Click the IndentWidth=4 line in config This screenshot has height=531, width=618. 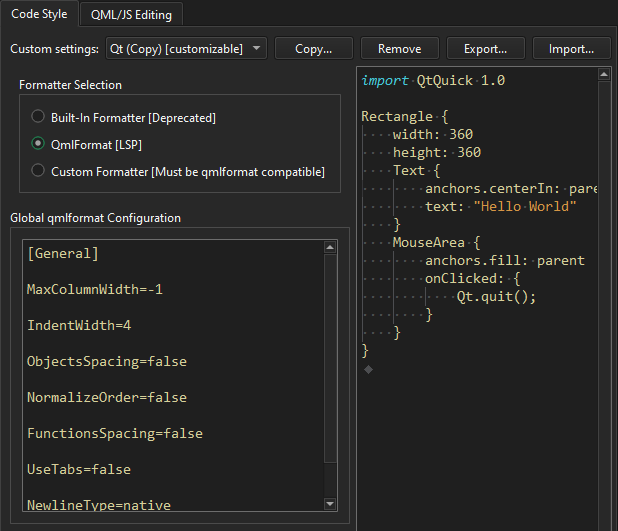click(79, 325)
